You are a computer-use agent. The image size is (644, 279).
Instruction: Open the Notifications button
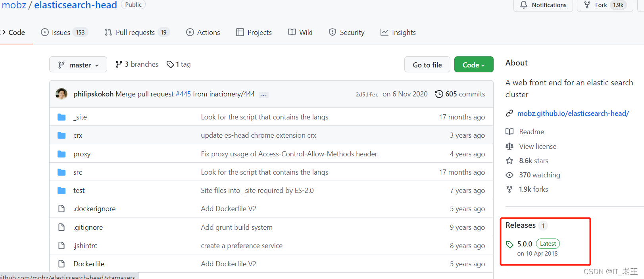tap(543, 5)
